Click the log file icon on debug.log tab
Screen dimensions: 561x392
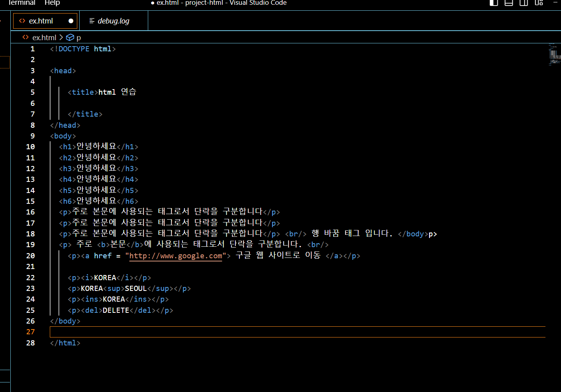[92, 21]
